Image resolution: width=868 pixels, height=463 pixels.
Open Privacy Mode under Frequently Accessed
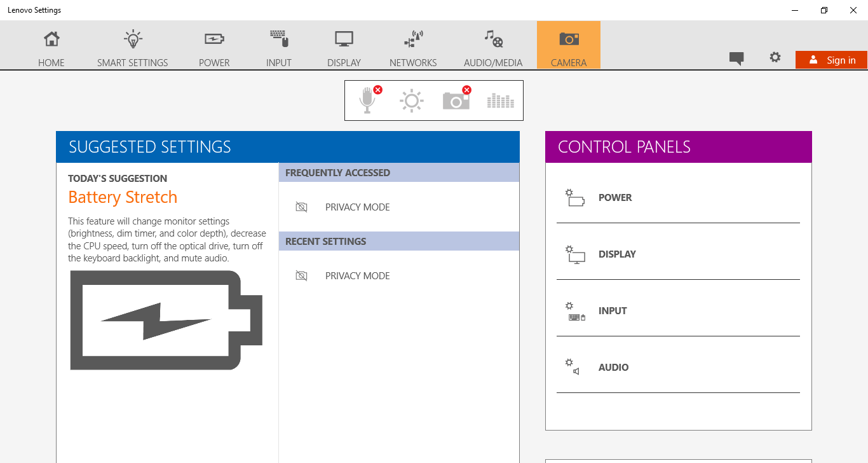(x=357, y=207)
